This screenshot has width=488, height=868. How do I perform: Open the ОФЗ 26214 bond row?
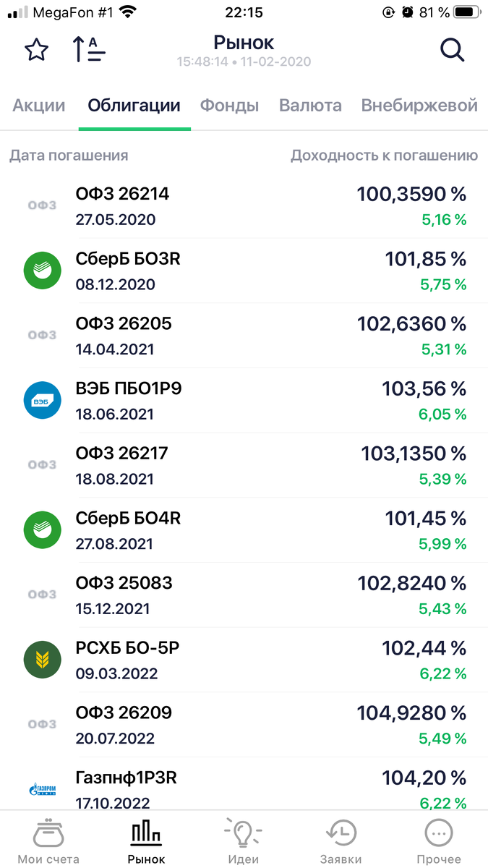(x=244, y=205)
